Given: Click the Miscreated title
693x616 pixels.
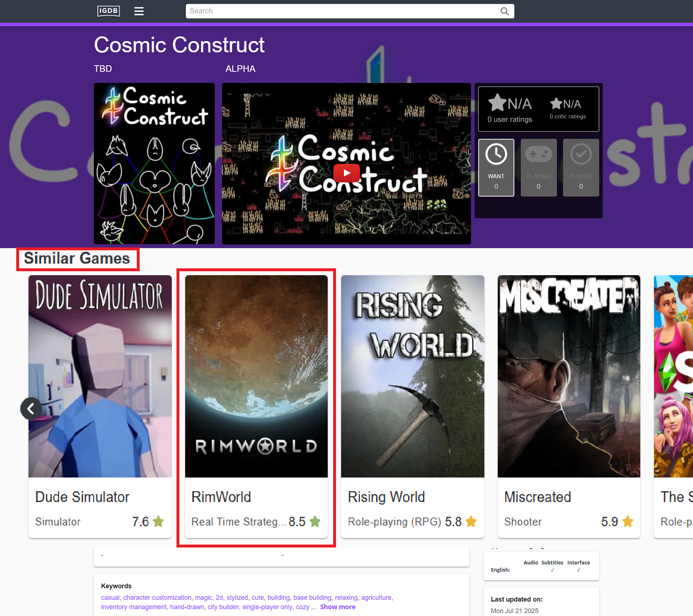Looking at the screenshot, I should pos(538,497).
